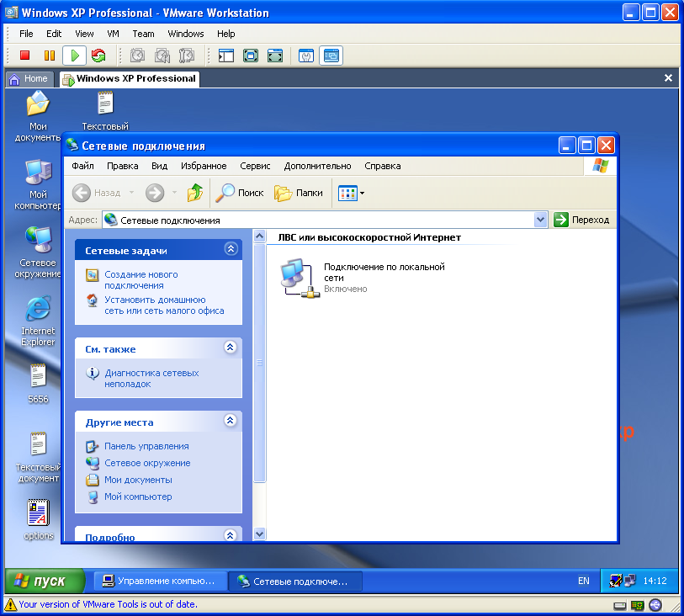Click the VMware Power On green play icon

point(74,56)
